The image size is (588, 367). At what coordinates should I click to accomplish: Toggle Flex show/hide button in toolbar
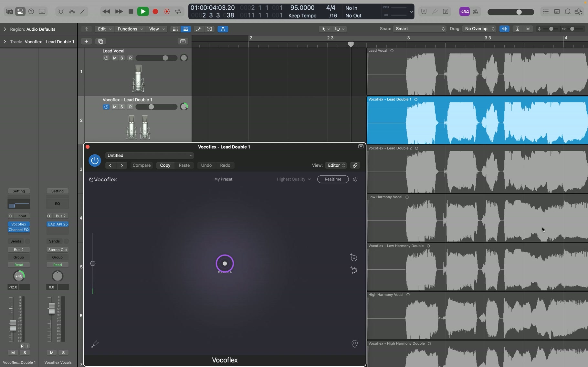209,29
